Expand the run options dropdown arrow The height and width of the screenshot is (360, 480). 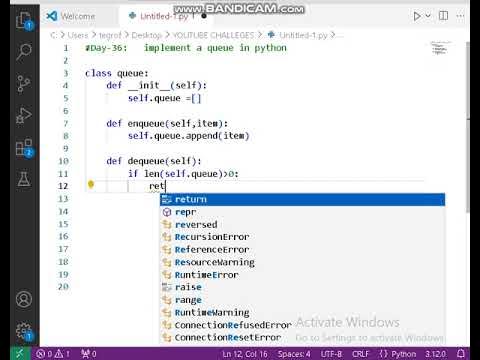tap(428, 16)
